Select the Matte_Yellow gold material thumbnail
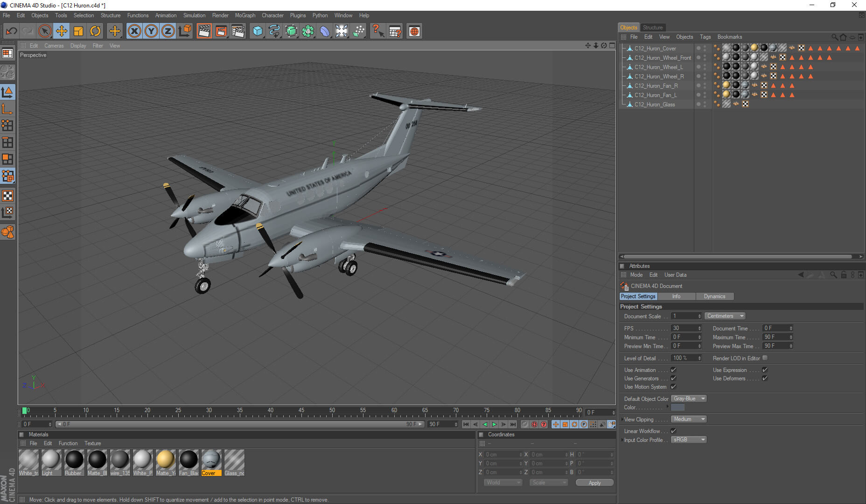 (x=166, y=462)
